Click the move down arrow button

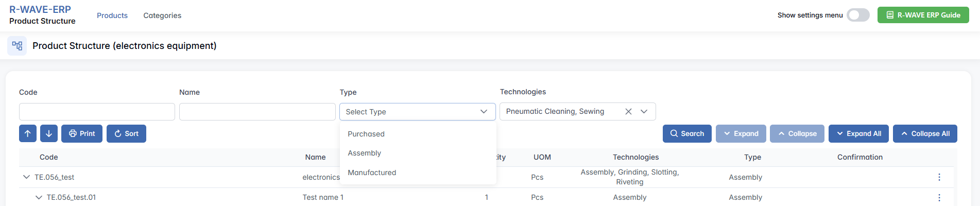(49, 133)
